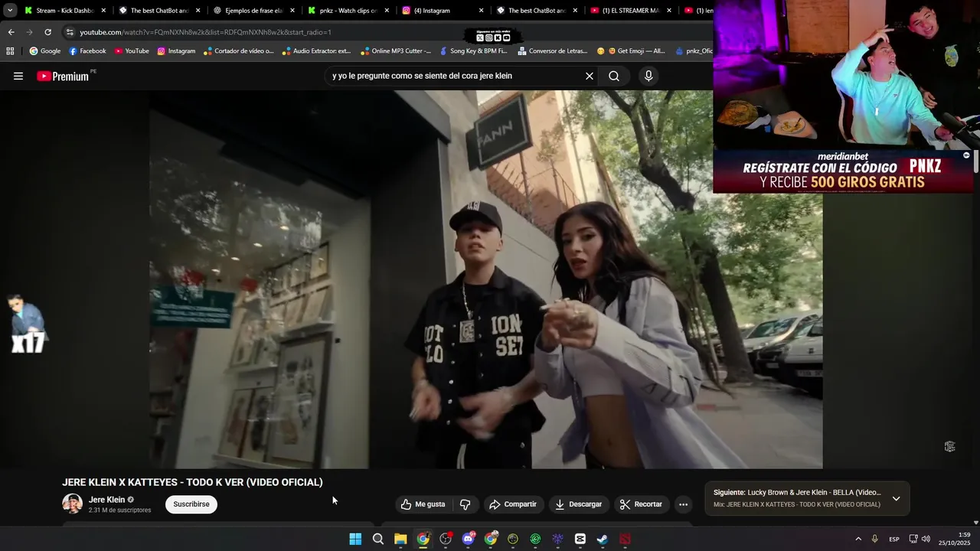Click the magnifier search button
This screenshot has height=551, width=980.
pyautogui.click(x=614, y=76)
